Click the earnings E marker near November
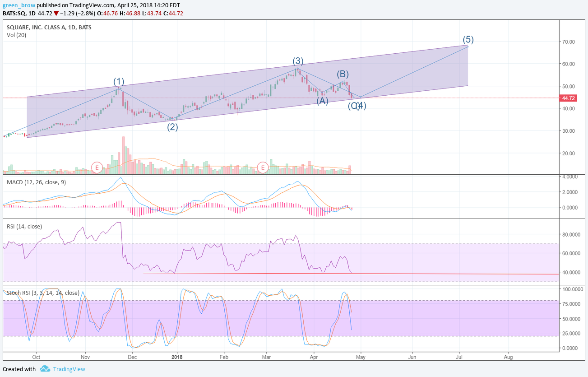This screenshot has height=377, width=588. 96,168
